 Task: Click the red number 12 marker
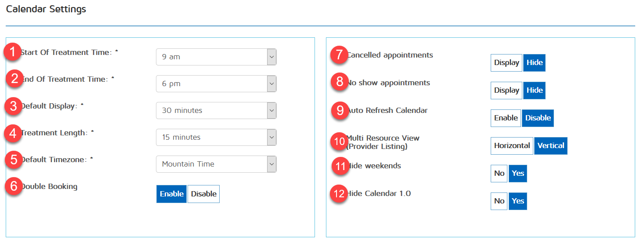(x=340, y=193)
